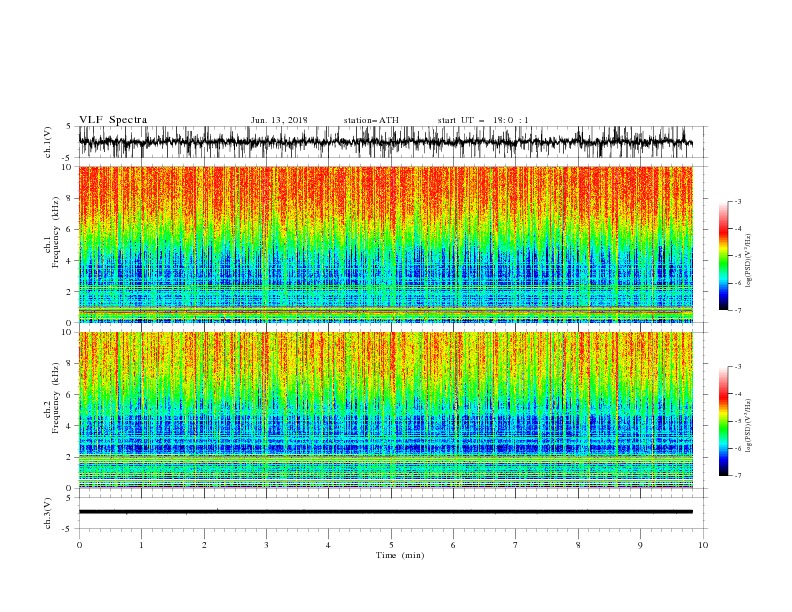792x612 pixels.
Task: Click the "10" kHz tick of ch.2 spectrogram
Action: click(x=68, y=332)
